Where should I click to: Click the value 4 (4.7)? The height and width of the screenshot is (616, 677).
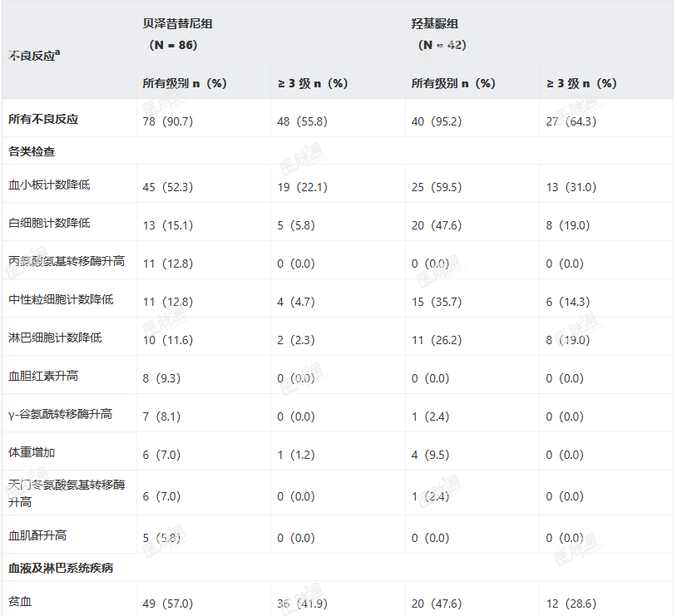(296, 302)
